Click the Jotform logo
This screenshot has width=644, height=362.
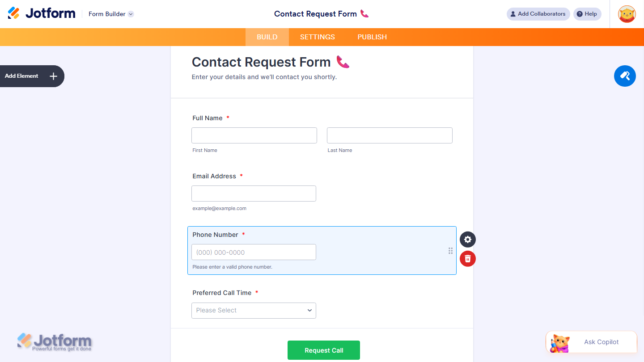[x=41, y=13]
